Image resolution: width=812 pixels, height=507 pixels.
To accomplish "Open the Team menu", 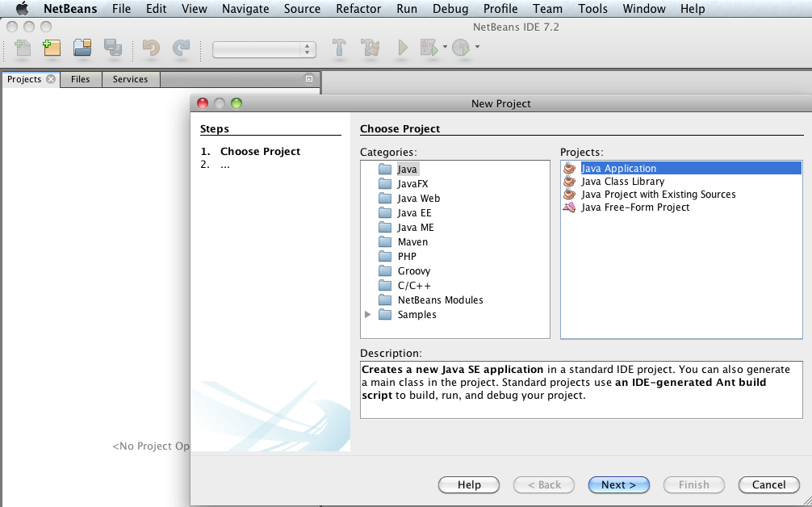I will [x=547, y=9].
